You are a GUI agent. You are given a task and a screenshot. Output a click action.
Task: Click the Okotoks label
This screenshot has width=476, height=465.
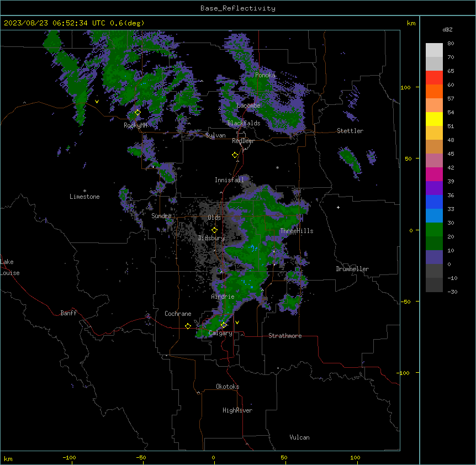(228, 387)
